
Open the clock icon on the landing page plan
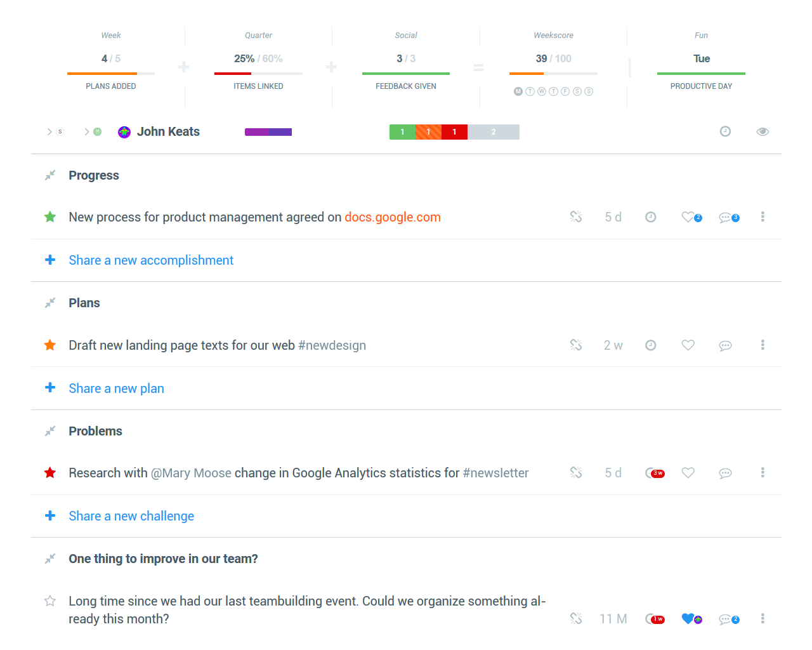click(650, 345)
